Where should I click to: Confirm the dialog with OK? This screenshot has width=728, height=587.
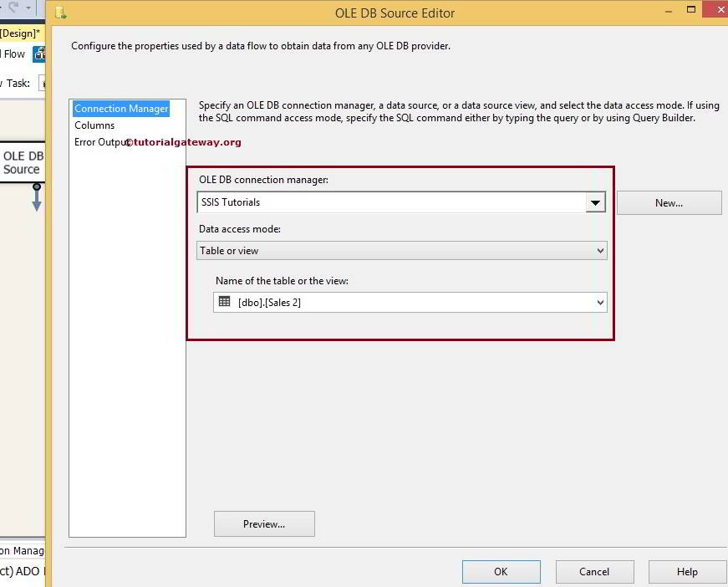coord(501,572)
